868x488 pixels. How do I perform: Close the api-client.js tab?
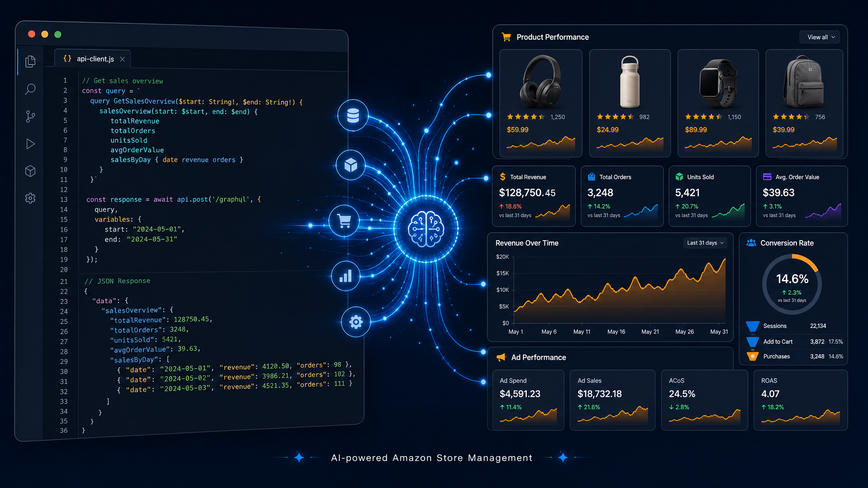point(122,59)
